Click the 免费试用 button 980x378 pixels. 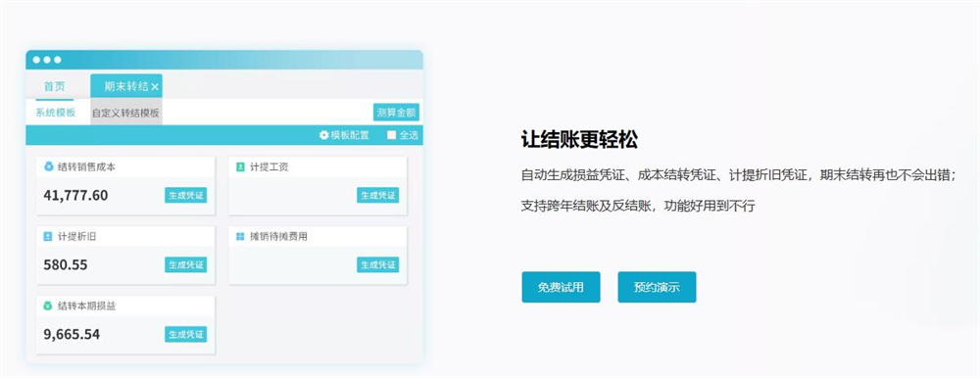coord(561,287)
